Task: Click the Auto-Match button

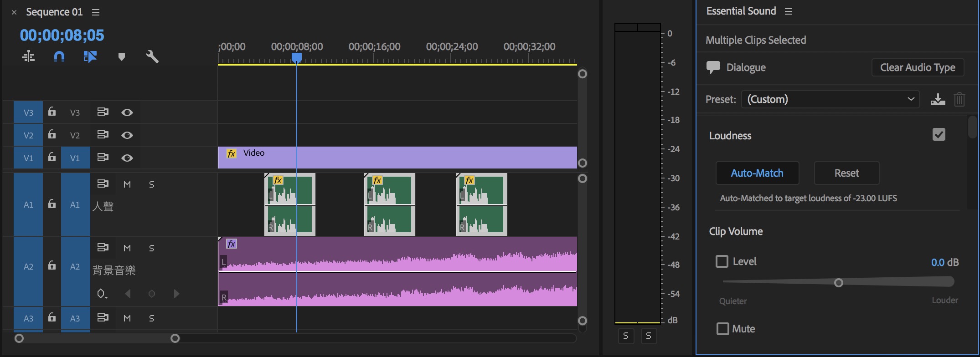Action: pyautogui.click(x=757, y=173)
